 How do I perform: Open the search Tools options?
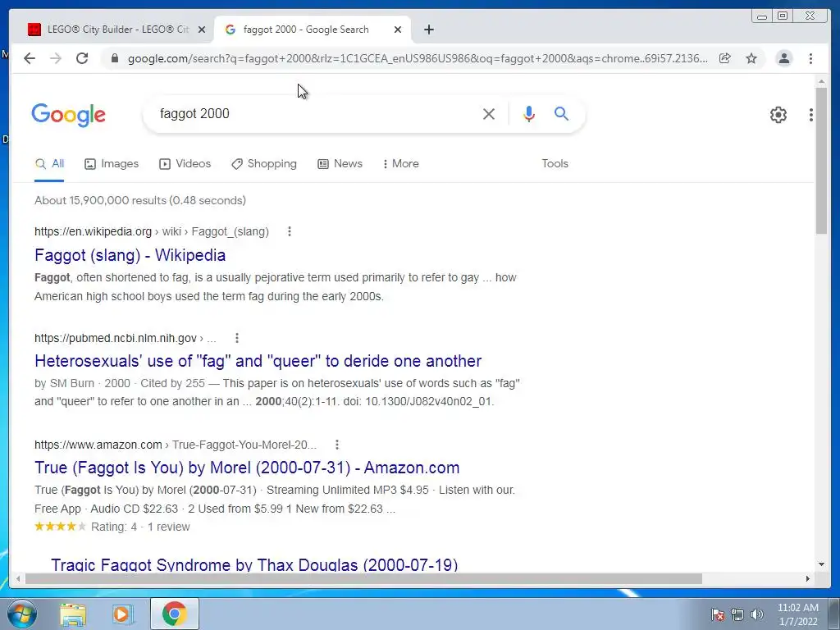pos(555,164)
